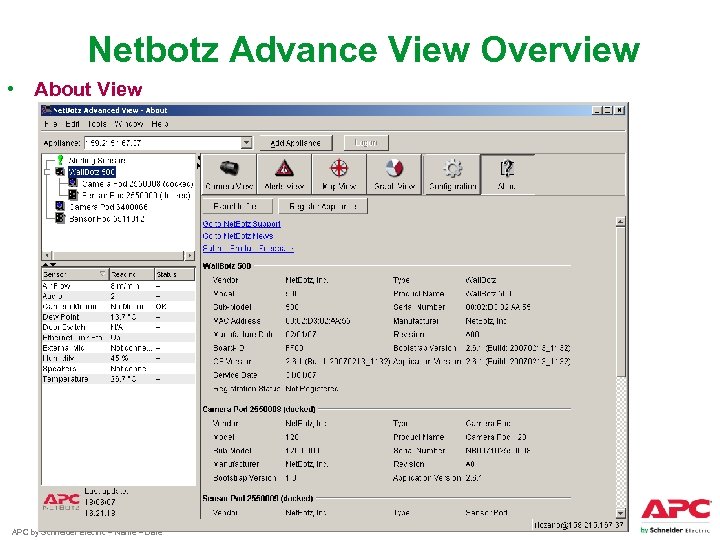Select the Camera Motion sensor row
The height and width of the screenshot is (540, 720).
pos(118,306)
